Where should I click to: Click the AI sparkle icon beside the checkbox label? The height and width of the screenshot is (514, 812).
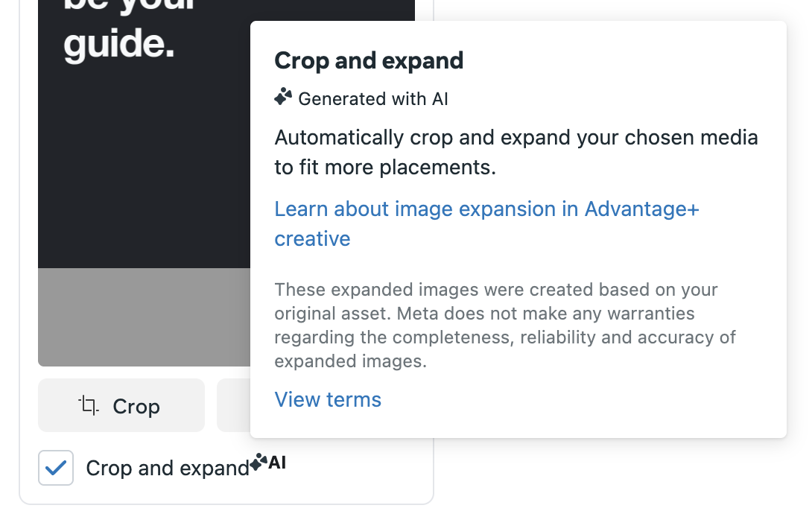[258, 463]
